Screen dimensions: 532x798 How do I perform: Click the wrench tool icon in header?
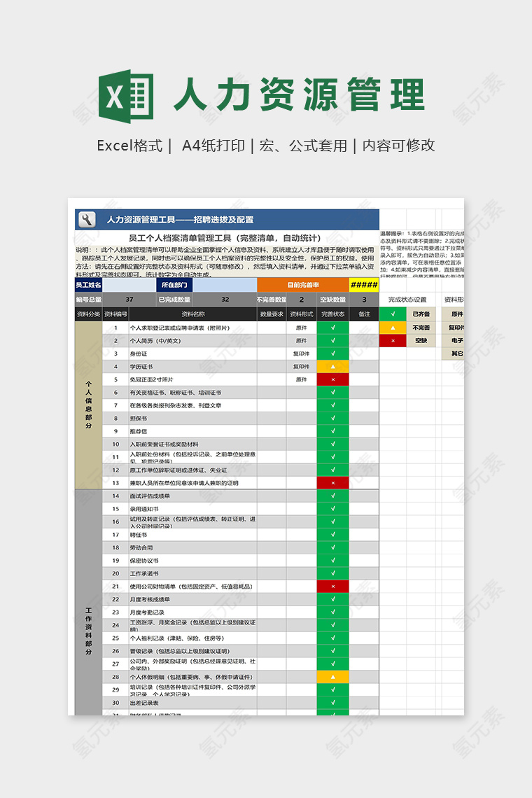(x=87, y=220)
